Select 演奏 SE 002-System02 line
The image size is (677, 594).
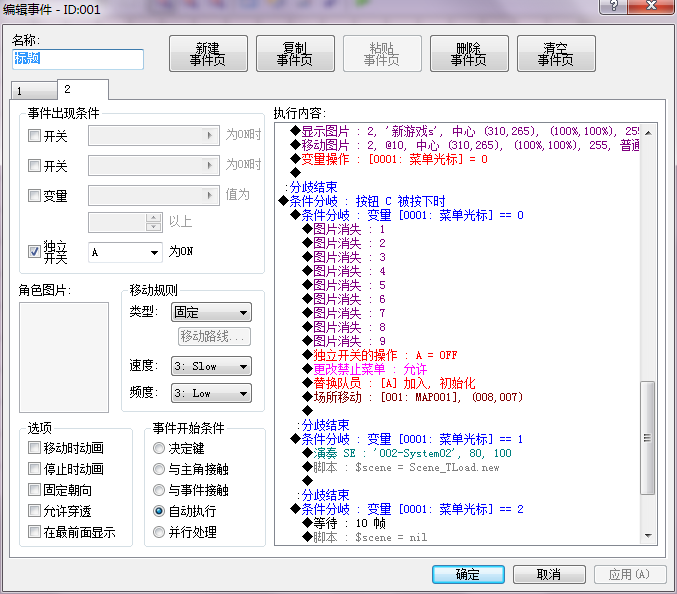click(407, 453)
